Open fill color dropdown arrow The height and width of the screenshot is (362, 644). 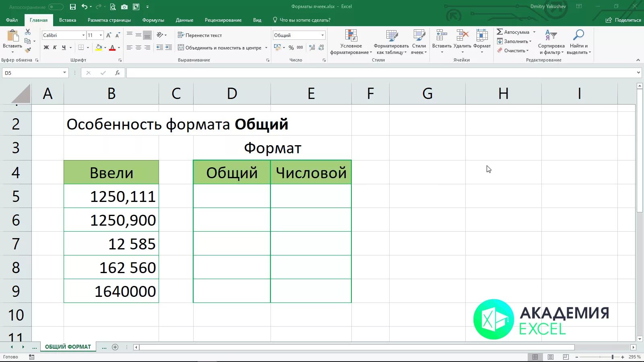[x=105, y=48]
